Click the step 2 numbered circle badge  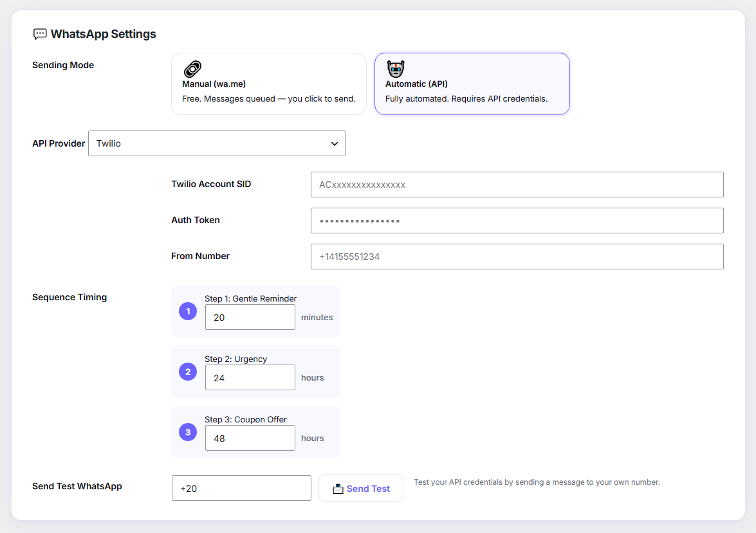[x=188, y=372]
